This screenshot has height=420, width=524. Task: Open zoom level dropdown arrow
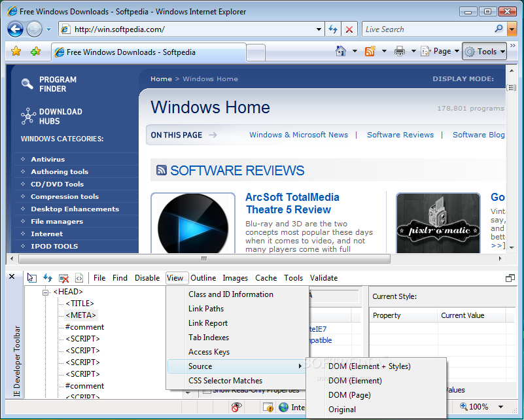(x=500, y=407)
